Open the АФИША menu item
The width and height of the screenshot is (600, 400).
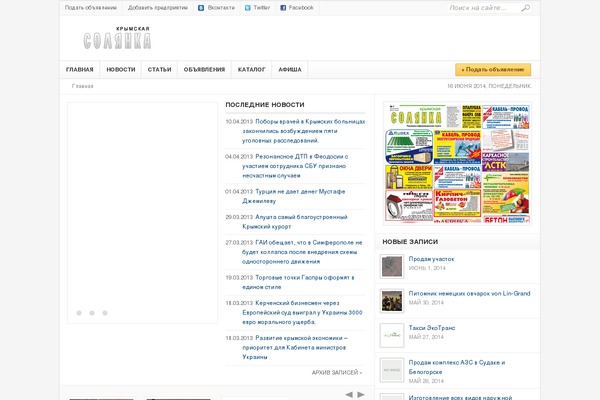point(290,70)
